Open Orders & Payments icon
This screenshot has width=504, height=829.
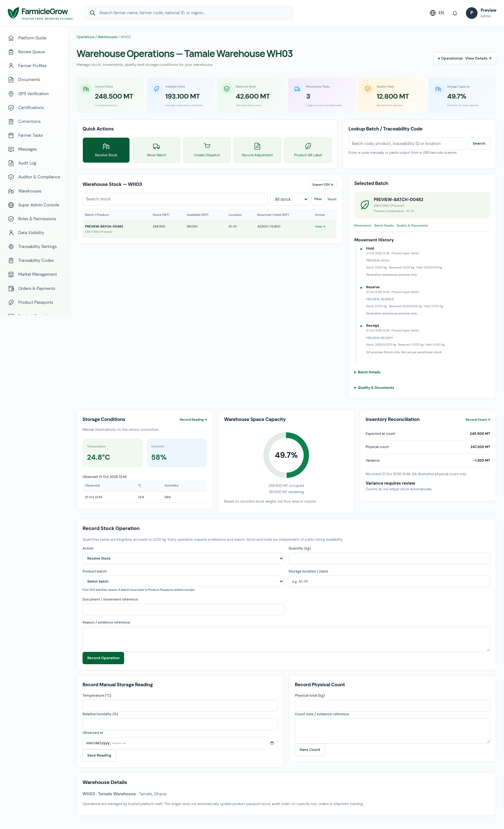11,288
